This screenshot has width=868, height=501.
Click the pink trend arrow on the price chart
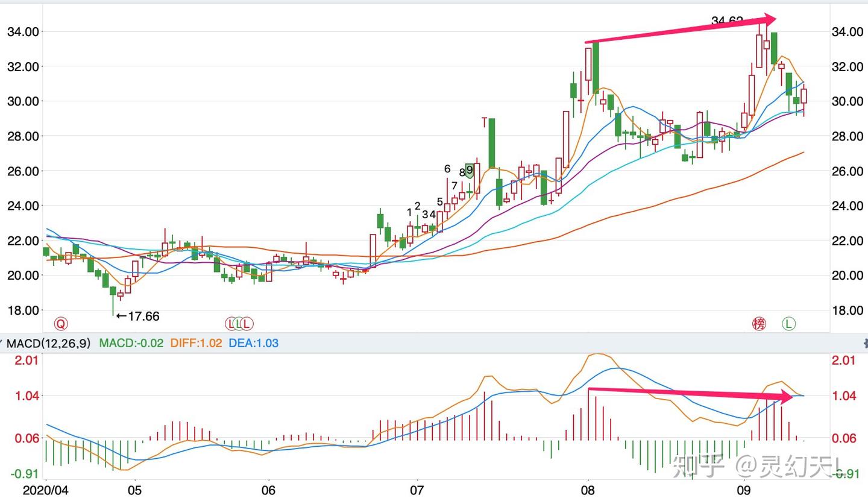(681, 30)
